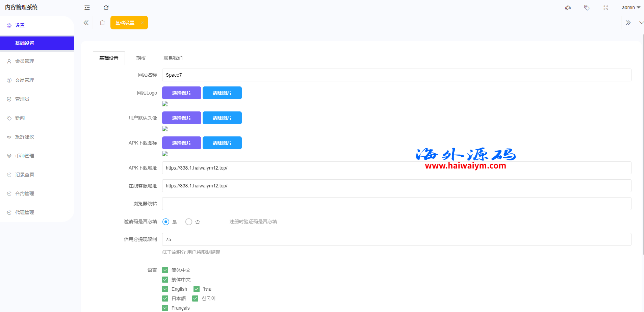Uncheck the English language checkbox
Screen dimensions: 644x312
pyautogui.click(x=165, y=289)
